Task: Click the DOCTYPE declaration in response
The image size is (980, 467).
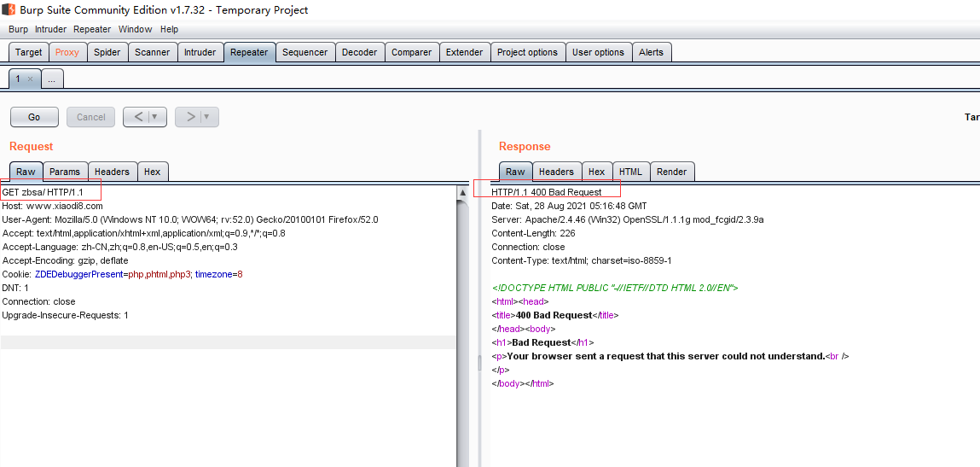Action: tap(615, 288)
